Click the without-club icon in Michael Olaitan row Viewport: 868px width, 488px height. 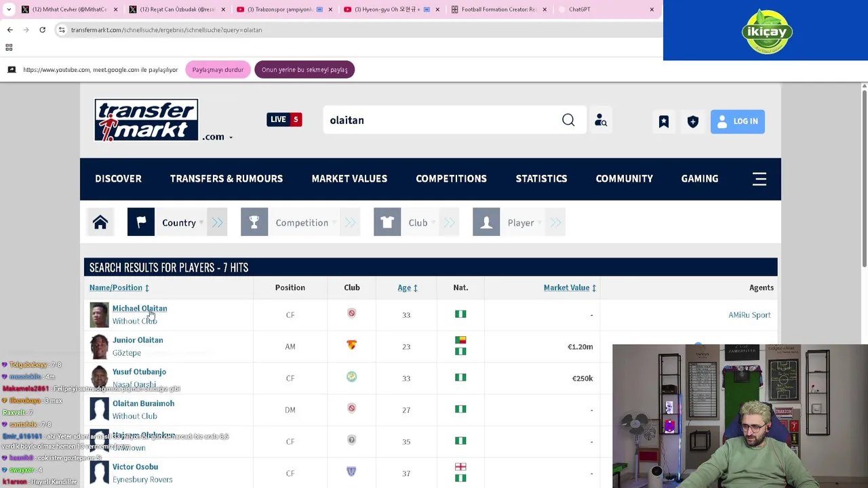pyautogui.click(x=351, y=313)
